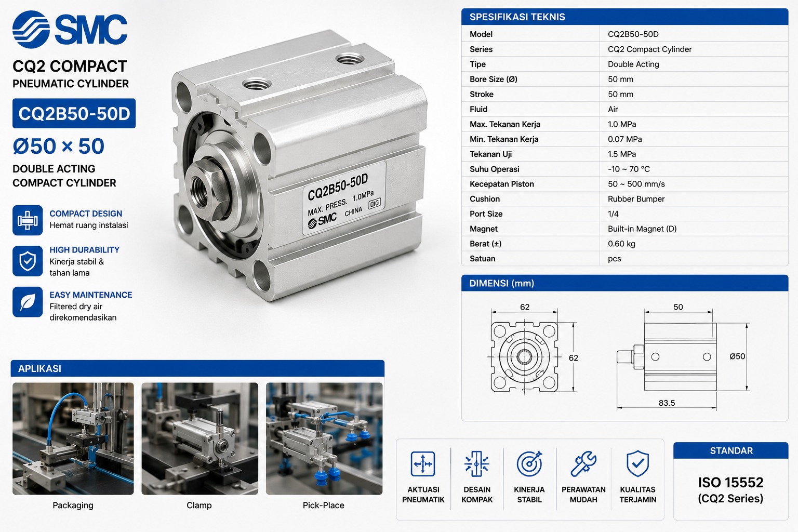Click the Aplikasi section header

point(197,368)
